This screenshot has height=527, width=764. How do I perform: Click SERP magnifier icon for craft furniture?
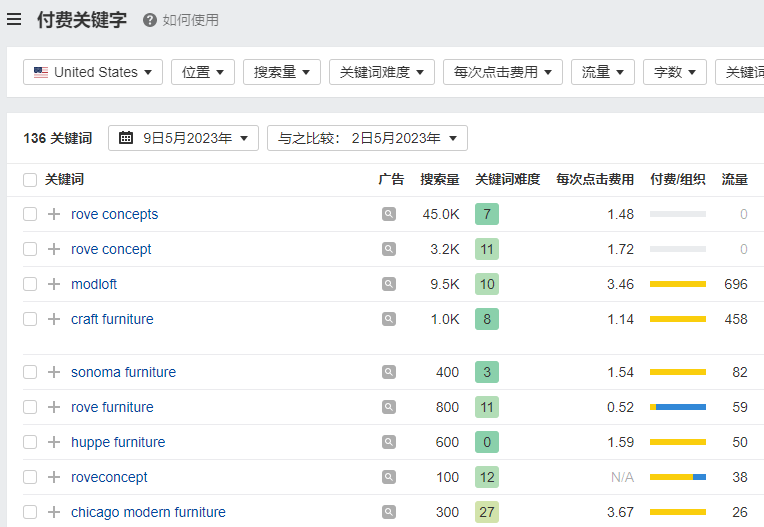click(389, 319)
